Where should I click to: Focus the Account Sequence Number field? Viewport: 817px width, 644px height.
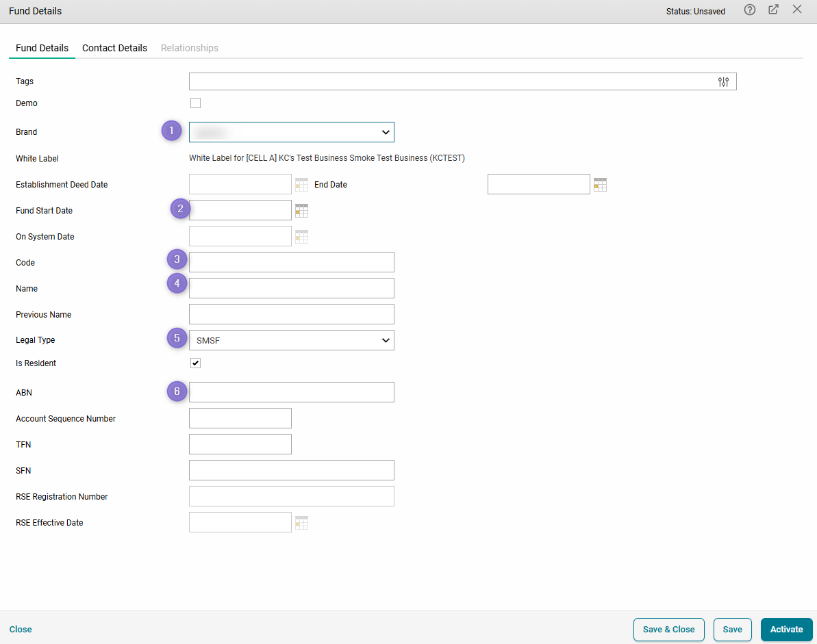pyautogui.click(x=240, y=419)
